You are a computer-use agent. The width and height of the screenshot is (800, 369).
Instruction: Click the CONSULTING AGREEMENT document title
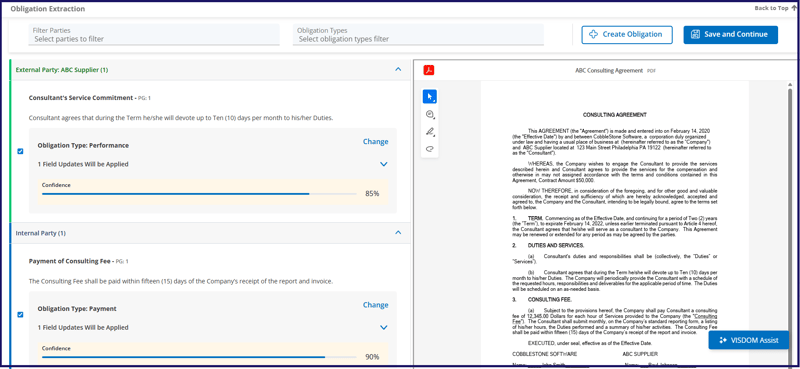click(x=615, y=115)
